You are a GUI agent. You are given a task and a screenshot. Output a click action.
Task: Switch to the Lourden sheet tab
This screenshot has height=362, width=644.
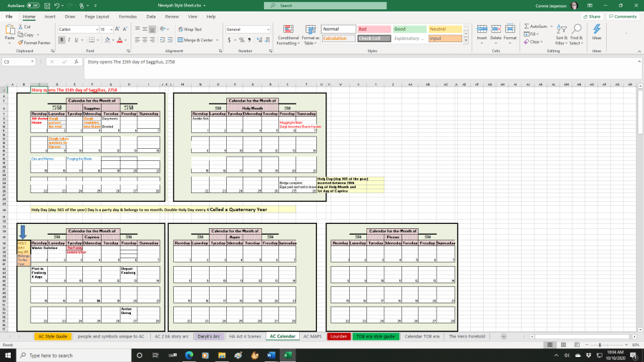[338, 336]
